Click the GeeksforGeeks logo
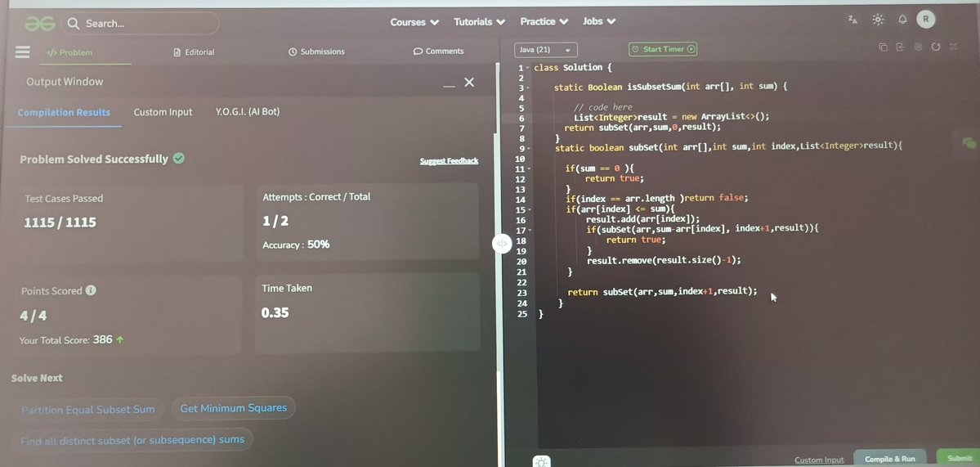 tap(40, 24)
